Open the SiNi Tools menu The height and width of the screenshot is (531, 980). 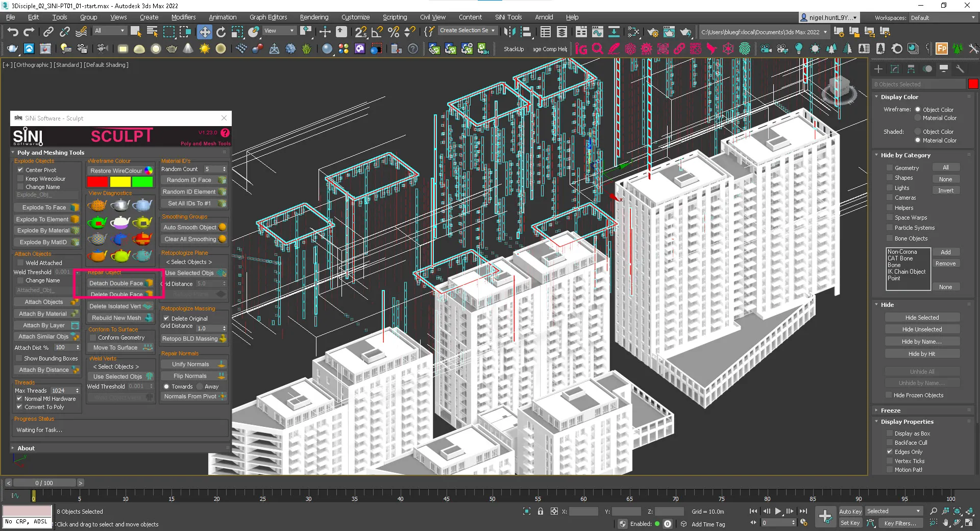[x=508, y=17]
